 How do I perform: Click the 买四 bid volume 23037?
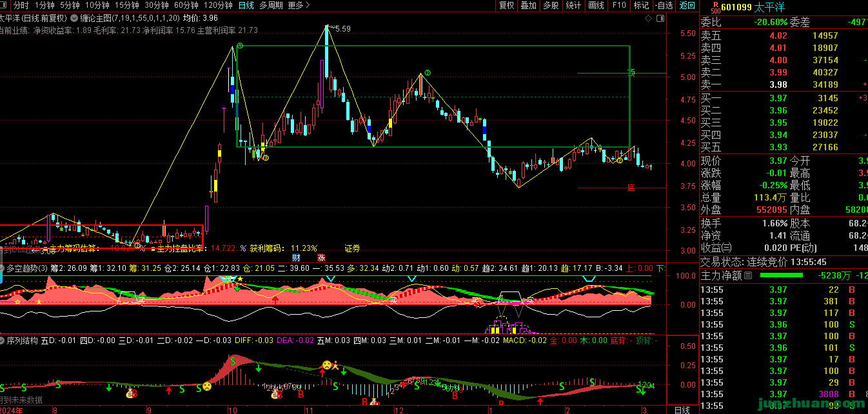point(825,135)
